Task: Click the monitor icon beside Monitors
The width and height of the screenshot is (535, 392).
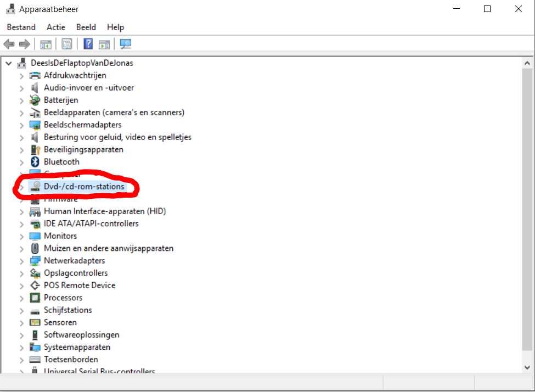Action: coord(36,236)
